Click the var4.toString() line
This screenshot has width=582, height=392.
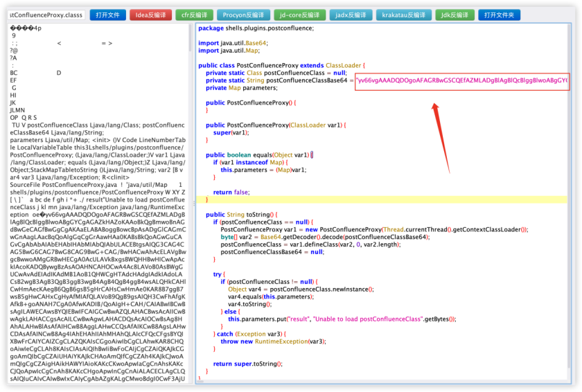250,304
